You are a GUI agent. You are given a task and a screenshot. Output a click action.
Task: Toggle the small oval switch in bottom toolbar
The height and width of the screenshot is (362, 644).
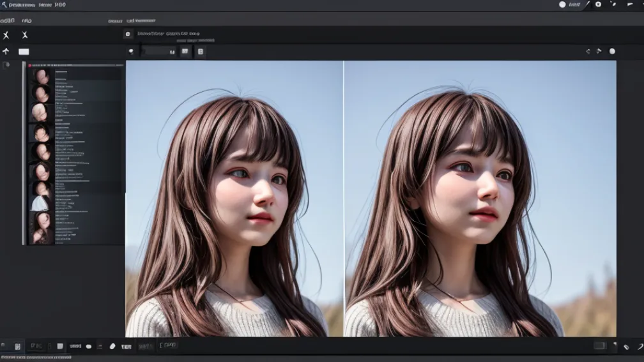(x=89, y=346)
